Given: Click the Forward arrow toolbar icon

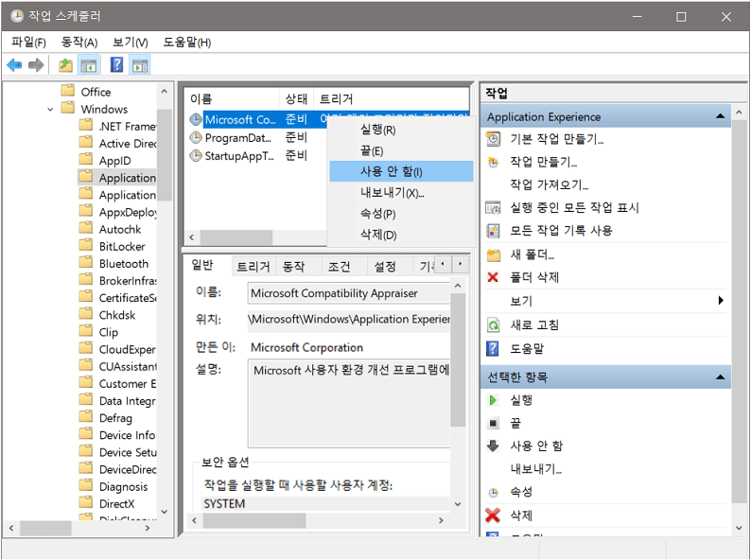Looking at the screenshot, I should point(36,64).
